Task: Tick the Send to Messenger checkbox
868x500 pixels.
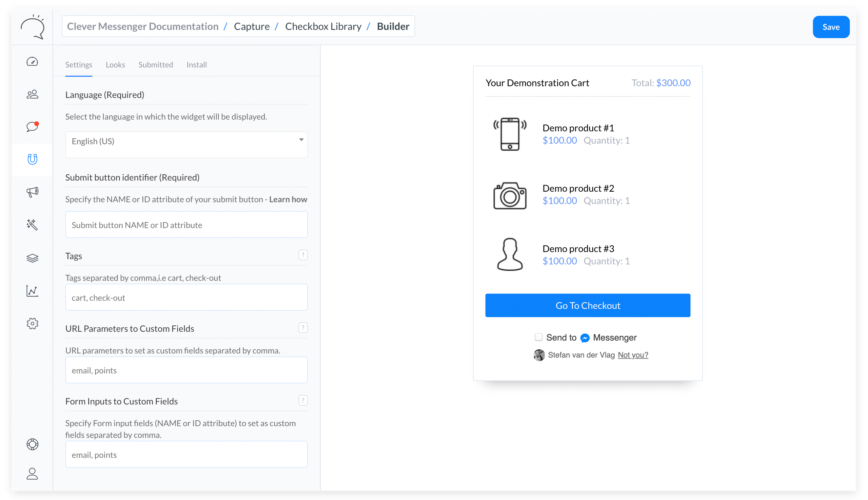Action: pos(538,337)
